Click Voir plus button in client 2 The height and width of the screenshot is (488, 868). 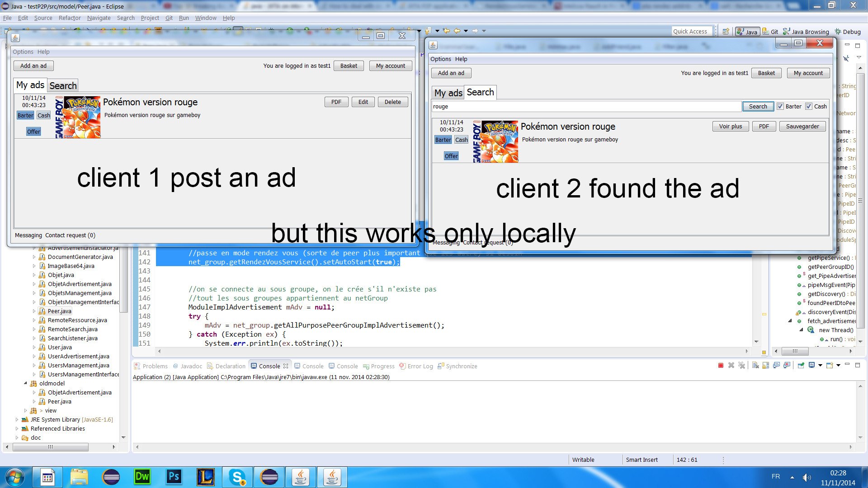coord(731,126)
